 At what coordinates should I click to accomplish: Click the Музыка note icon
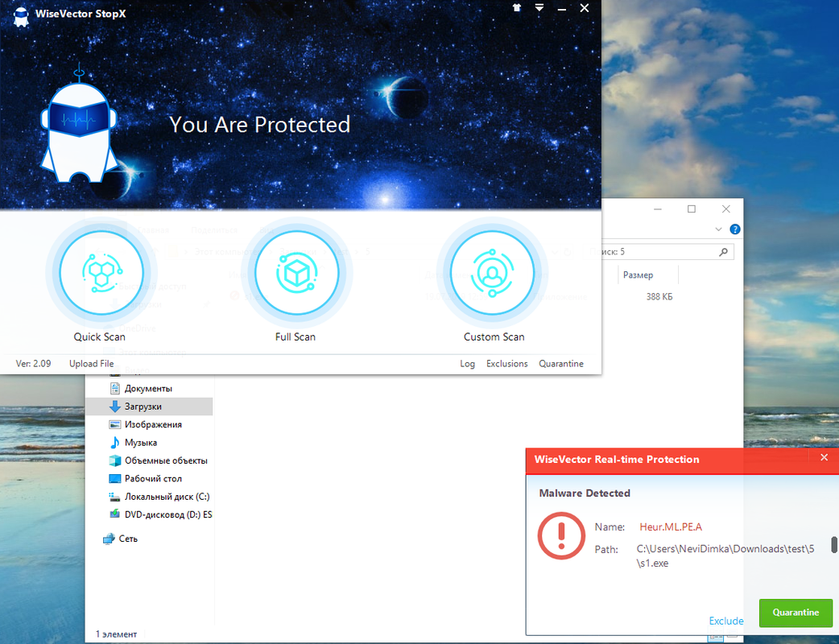[114, 443]
